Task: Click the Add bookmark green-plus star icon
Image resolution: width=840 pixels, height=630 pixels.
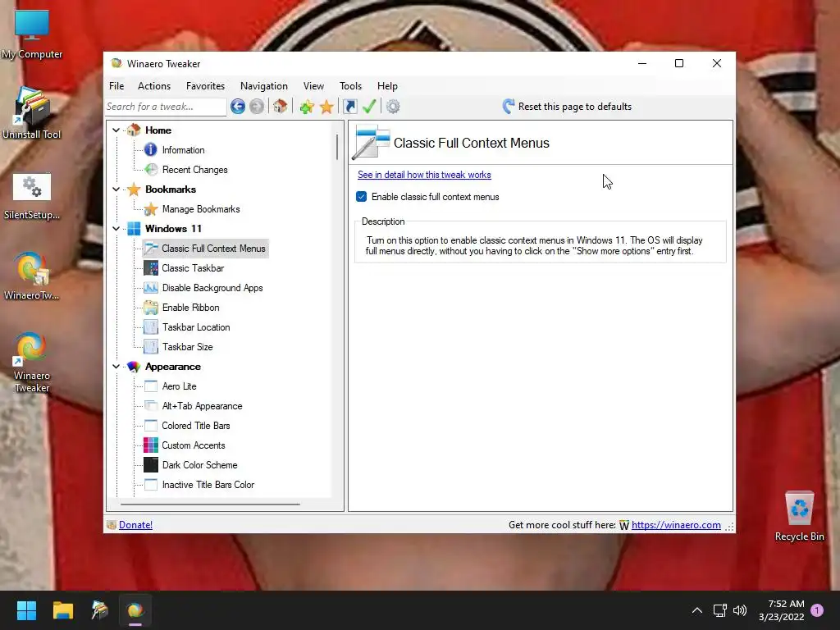Action: point(307,107)
